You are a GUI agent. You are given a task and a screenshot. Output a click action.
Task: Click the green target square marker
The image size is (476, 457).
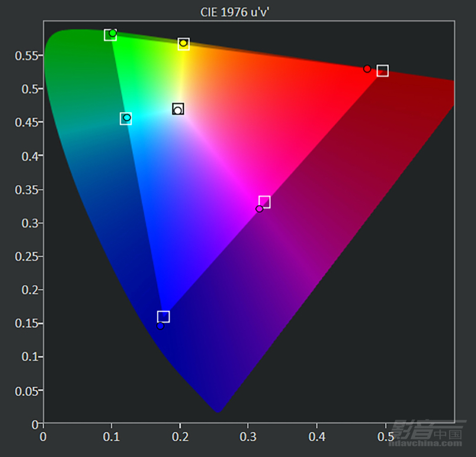click(x=110, y=35)
